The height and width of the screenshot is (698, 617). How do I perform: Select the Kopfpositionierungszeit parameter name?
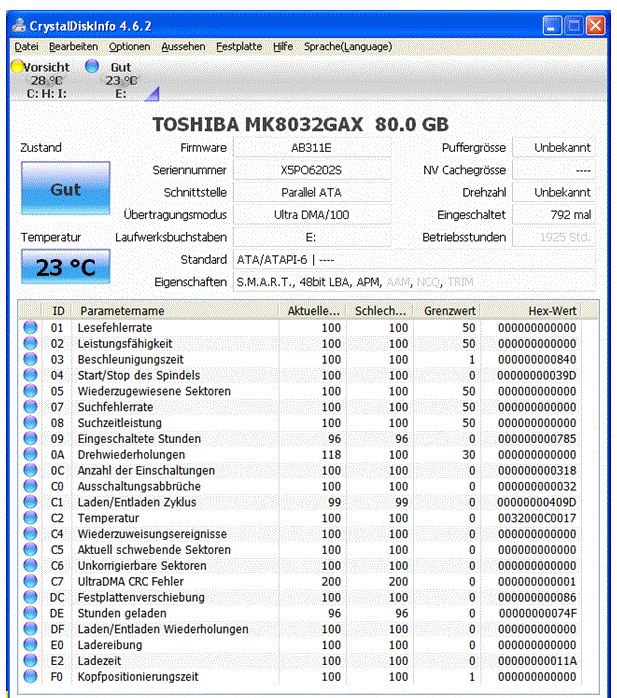(x=138, y=677)
